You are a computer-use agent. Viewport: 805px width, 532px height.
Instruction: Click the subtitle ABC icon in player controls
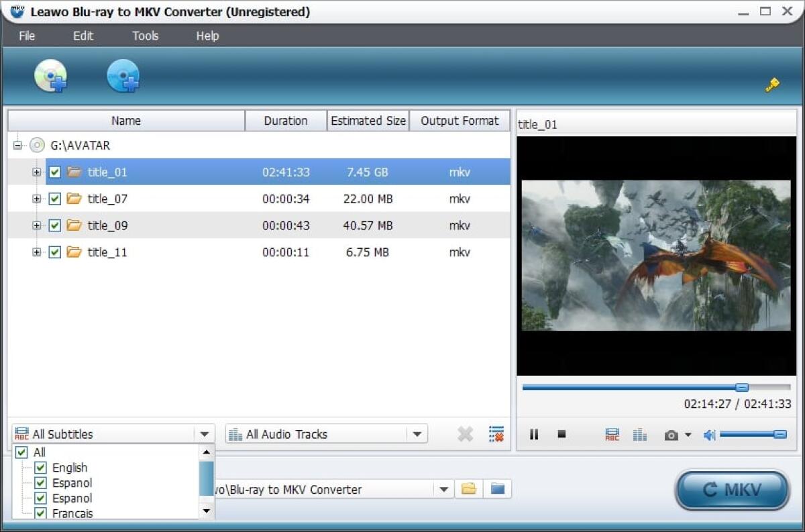click(x=611, y=434)
